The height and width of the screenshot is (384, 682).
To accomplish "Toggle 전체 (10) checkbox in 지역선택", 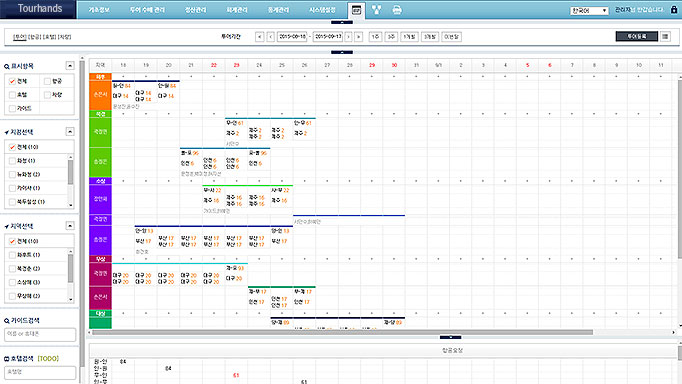I will [12, 241].
